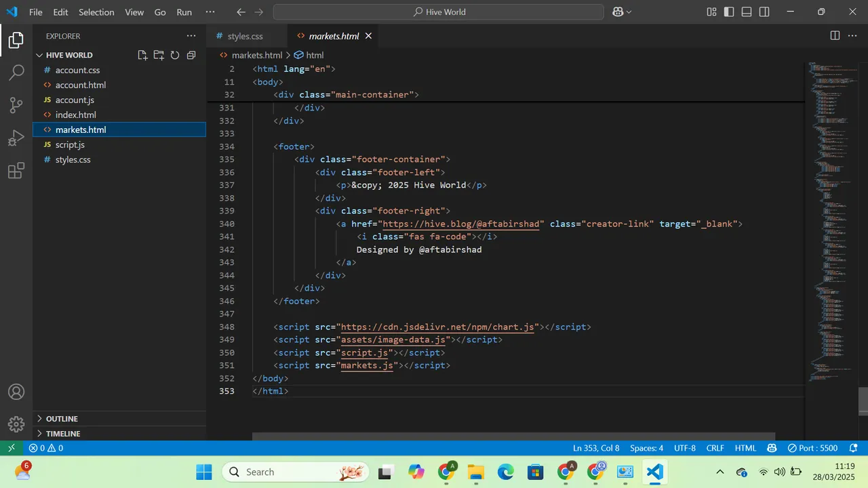Open the Customize Layout icon

tap(711, 12)
